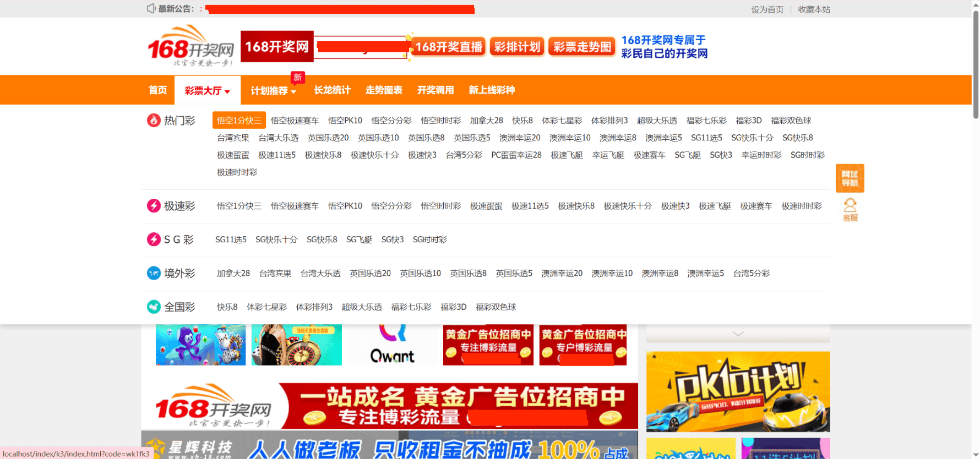Image resolution: width=980 pixels, height=459 pixels.
Task: Click the 热门彩 flame icon
Action: (x=154, y=120)
